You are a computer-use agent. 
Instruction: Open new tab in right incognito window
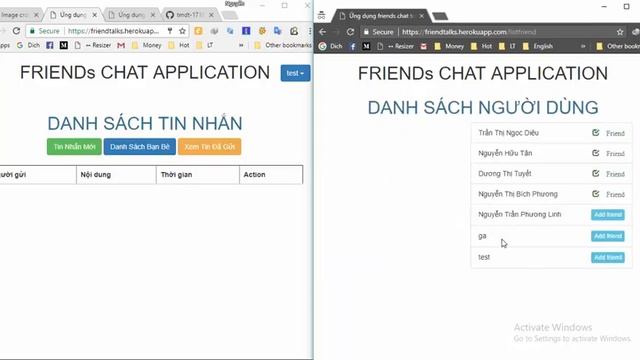[x=440, y=16]
